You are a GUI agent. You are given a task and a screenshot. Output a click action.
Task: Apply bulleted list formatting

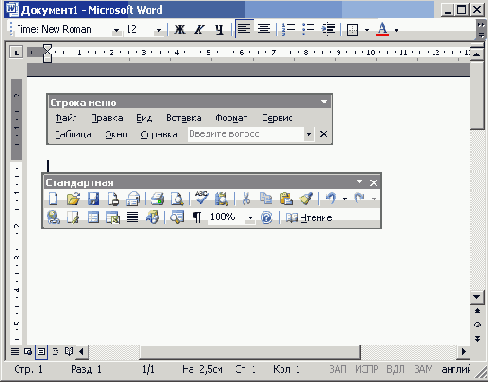308,29
